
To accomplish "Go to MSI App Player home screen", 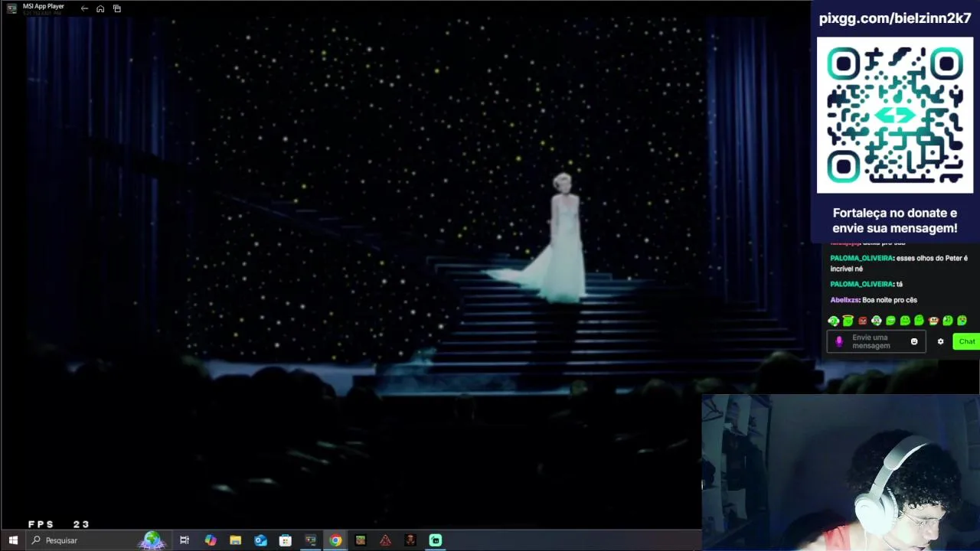I will click(100, 8).
